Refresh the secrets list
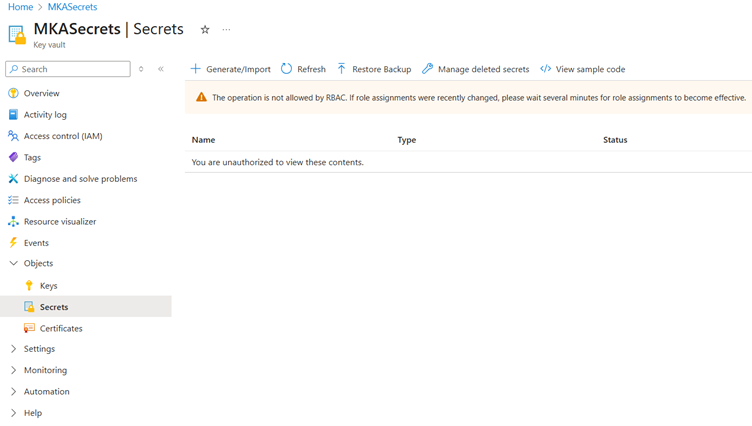This screenshot has width=752, height=426. (x=303, y=69)
